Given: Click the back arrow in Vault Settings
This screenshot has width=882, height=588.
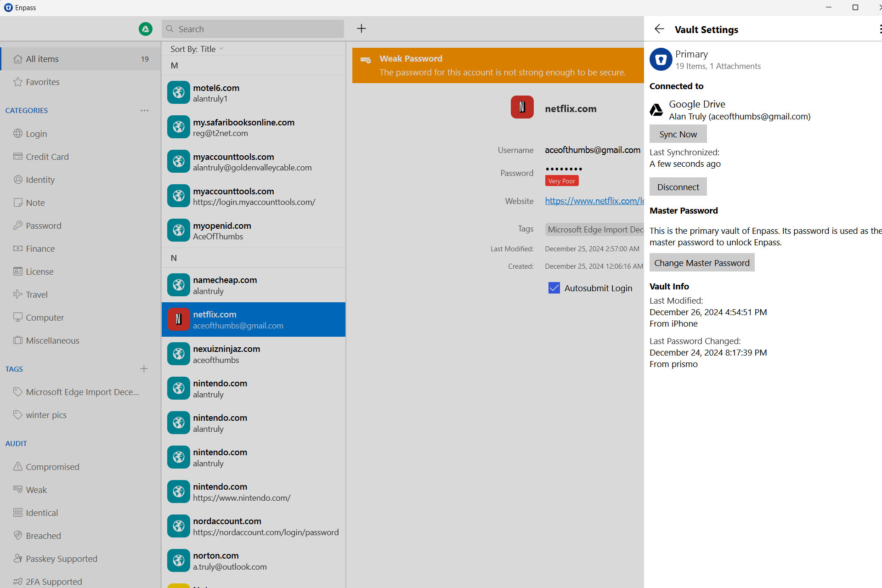Looking at the screenshot, I should click(x=659, y=29).
